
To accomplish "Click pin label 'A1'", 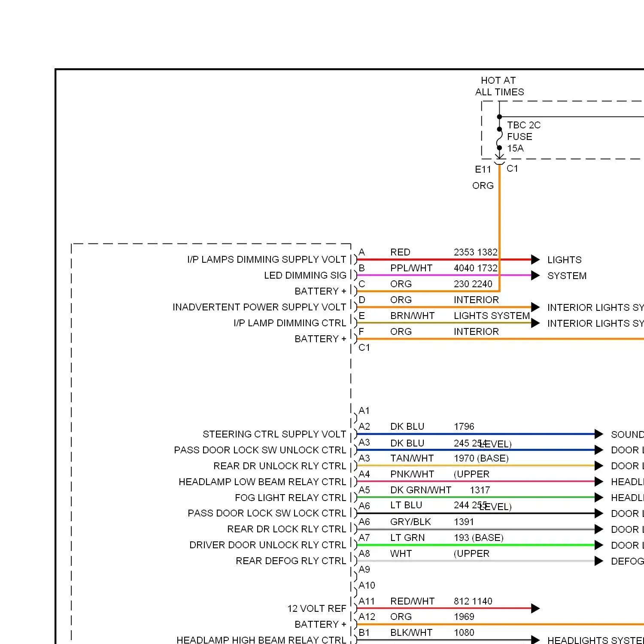I will pos(364,410).
